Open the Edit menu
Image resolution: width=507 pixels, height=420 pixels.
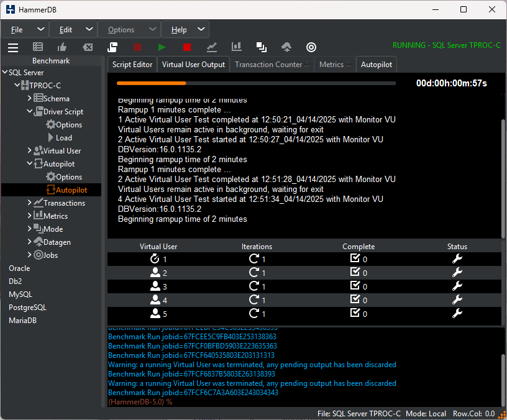73,30
